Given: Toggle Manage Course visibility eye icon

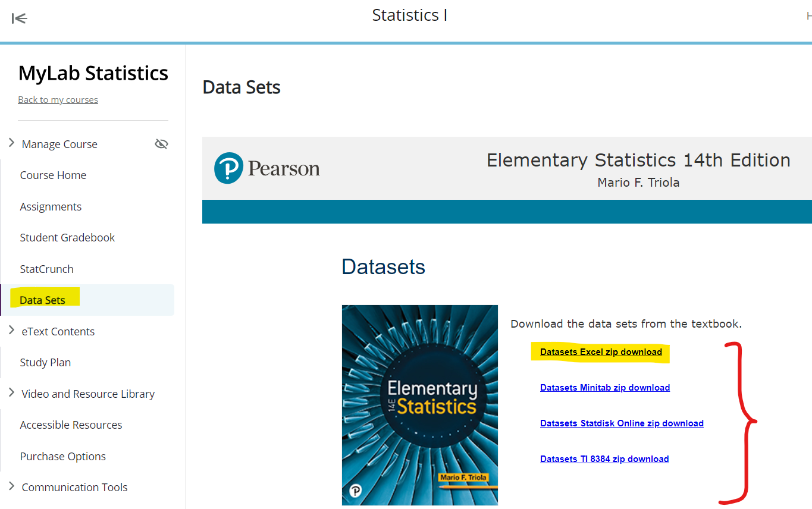Looking at the screenshot, I should [161, 144].
